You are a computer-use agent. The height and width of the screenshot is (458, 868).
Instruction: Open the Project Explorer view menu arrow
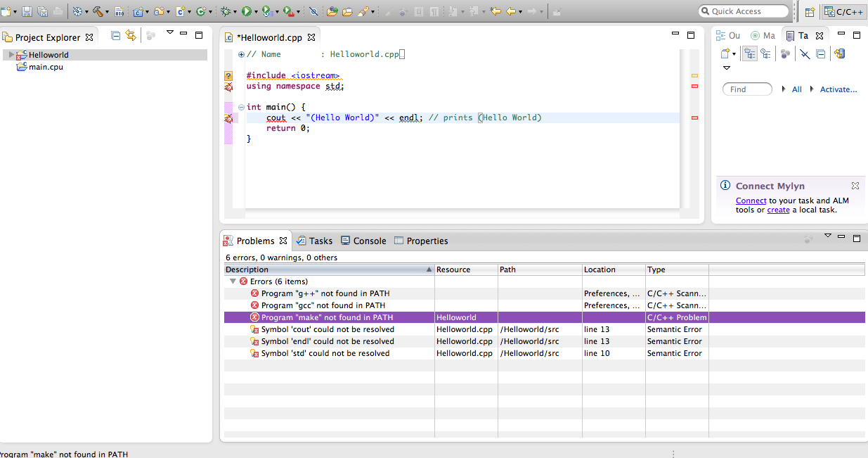tap(169, 32)
